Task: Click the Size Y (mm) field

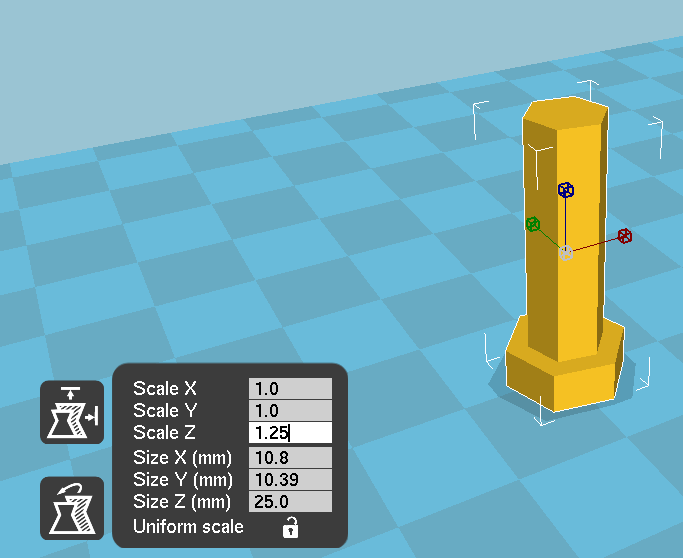Action: (x=290, y=480)
